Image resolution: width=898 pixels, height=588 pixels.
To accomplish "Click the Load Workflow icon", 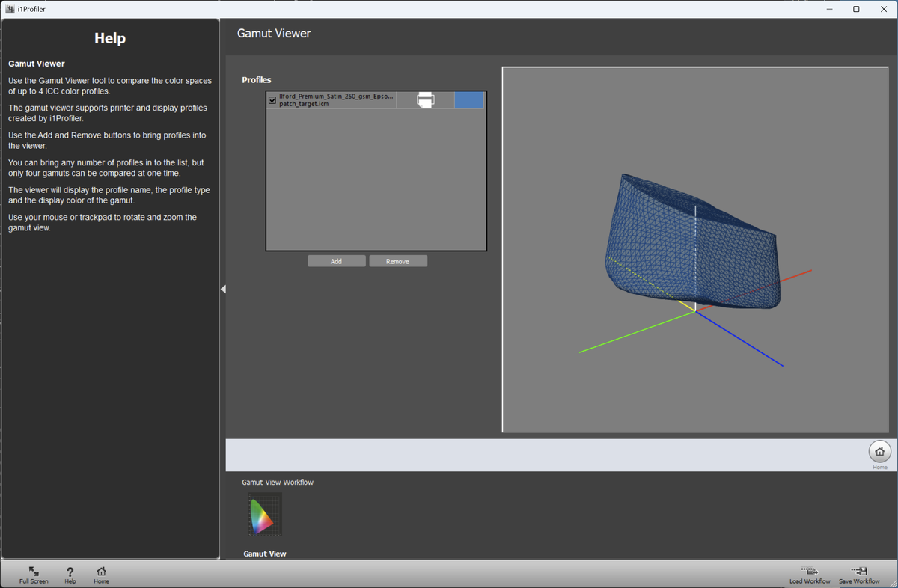I will [x=810, y=572].
